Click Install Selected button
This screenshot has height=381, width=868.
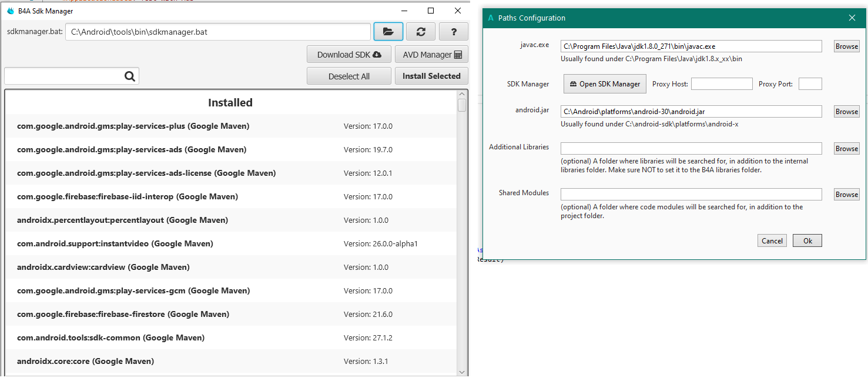(432, 76)
